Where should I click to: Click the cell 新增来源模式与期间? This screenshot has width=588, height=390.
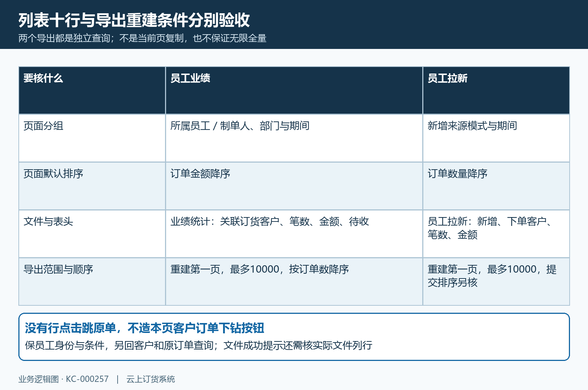click(x=496, y=138)
